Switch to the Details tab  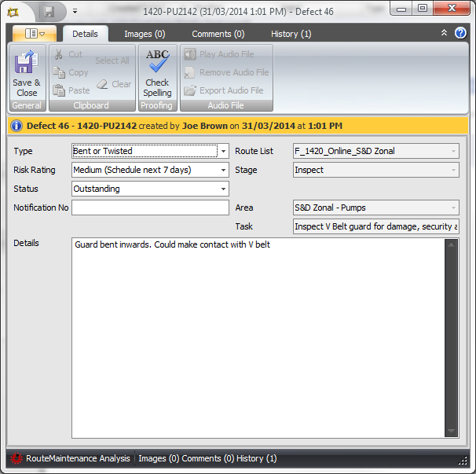click(86, 34)
